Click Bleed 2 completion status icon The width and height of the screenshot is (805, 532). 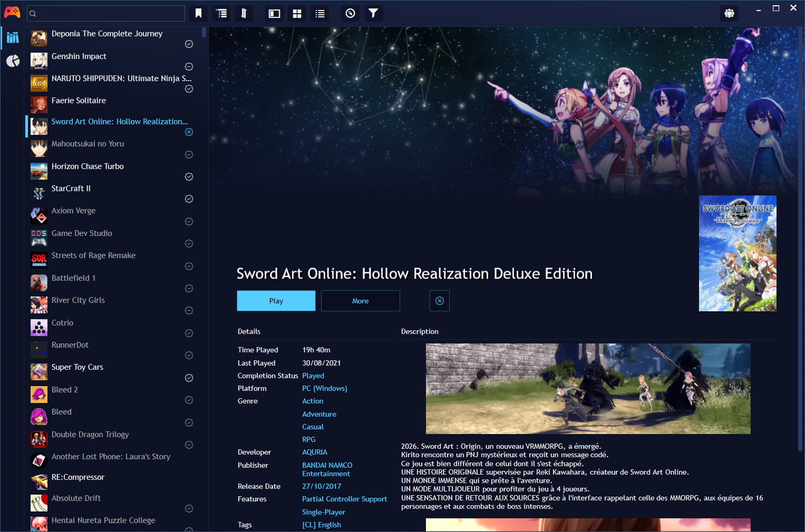(189, 400)
